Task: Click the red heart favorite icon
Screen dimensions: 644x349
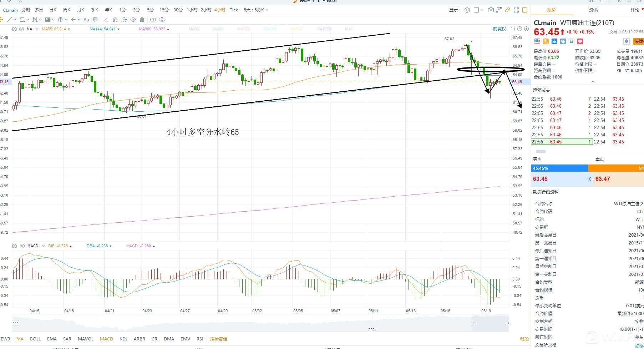Action: (580, 42)
